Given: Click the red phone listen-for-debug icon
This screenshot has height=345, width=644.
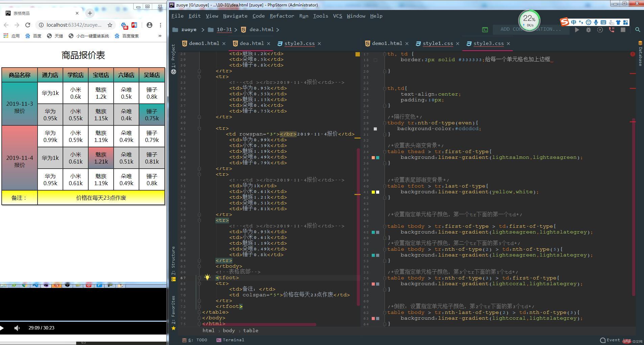Looking at the screenshot, I should [x=612, y=30].
